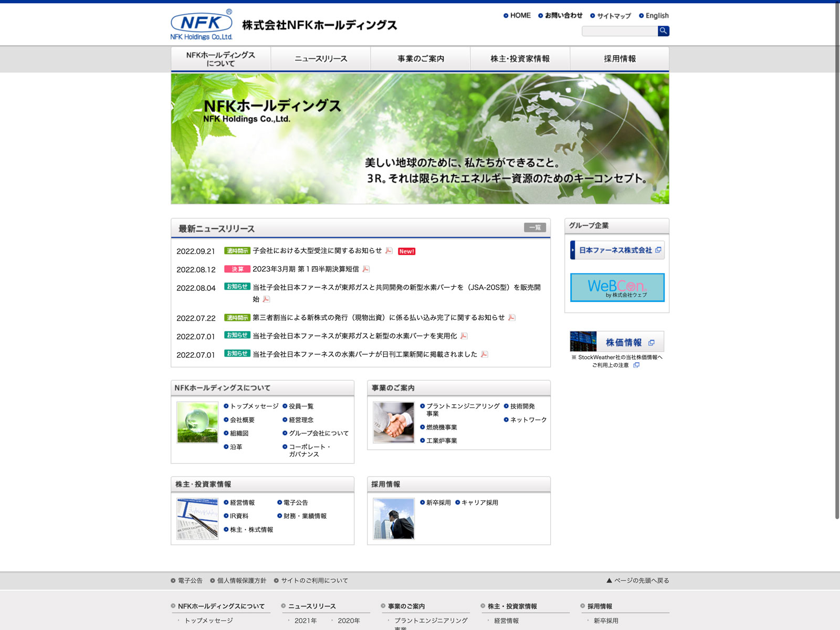The image size is (840, 630).
Task: Click the page vertical scrollbar
Action: tap(837, 262)
